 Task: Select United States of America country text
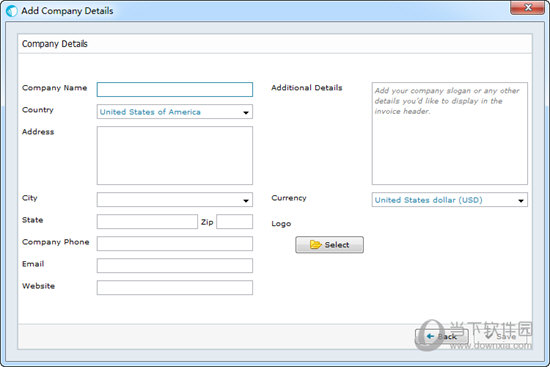click(x=150, y=112)
